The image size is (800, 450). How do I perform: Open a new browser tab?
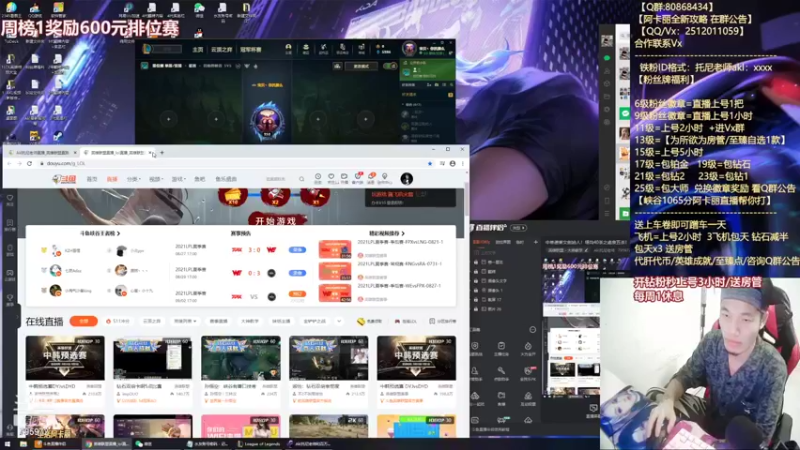pos(162,153)
